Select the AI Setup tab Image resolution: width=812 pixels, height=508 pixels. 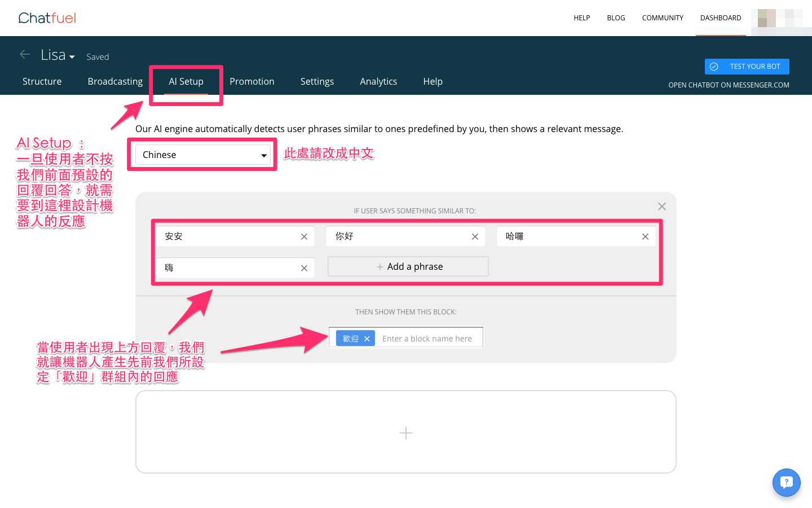pos(186,81)
